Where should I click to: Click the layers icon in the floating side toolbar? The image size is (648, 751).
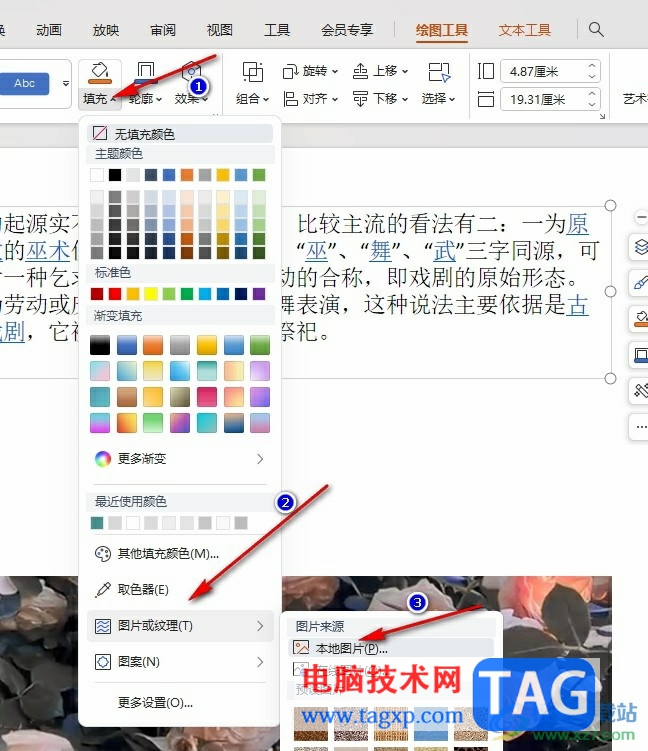point(641,248)
